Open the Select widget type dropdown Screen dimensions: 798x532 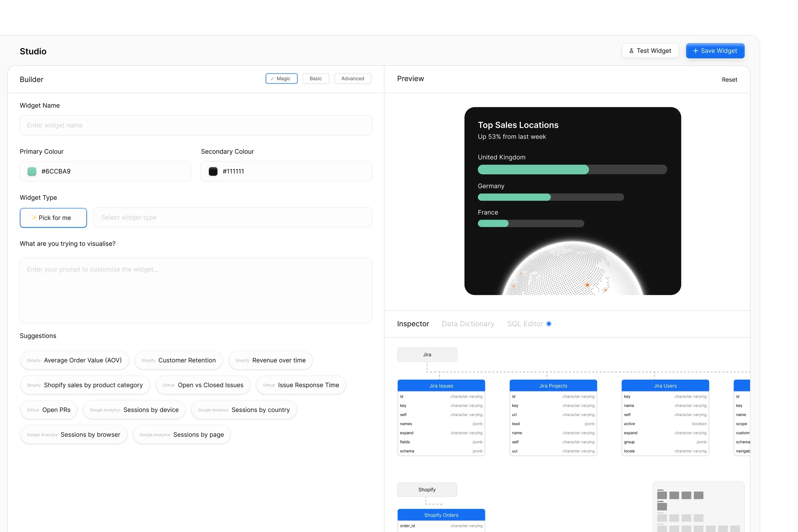[233, 218]
